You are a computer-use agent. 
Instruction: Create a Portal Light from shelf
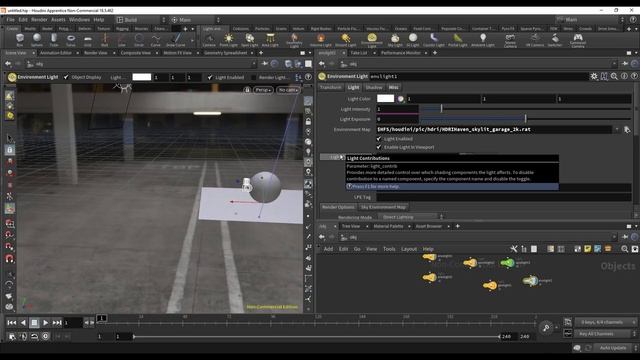pos(458,40)
